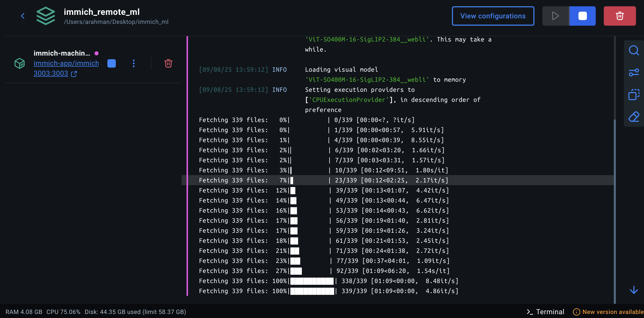Image resolution: width=644 pixels, height=318 pixels.
Task: Open log filter settings sliders icon
Action: (634, 72)
